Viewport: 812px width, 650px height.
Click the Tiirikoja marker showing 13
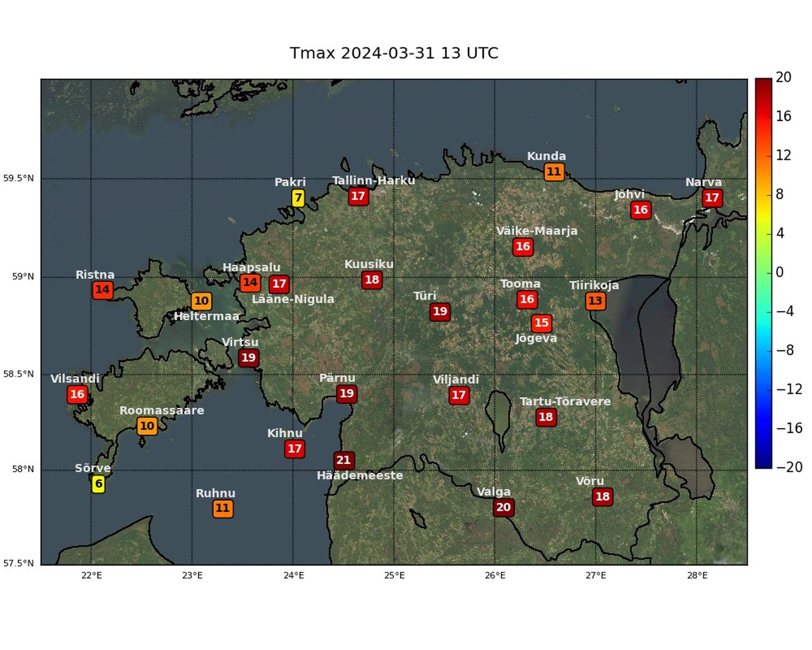595,301
